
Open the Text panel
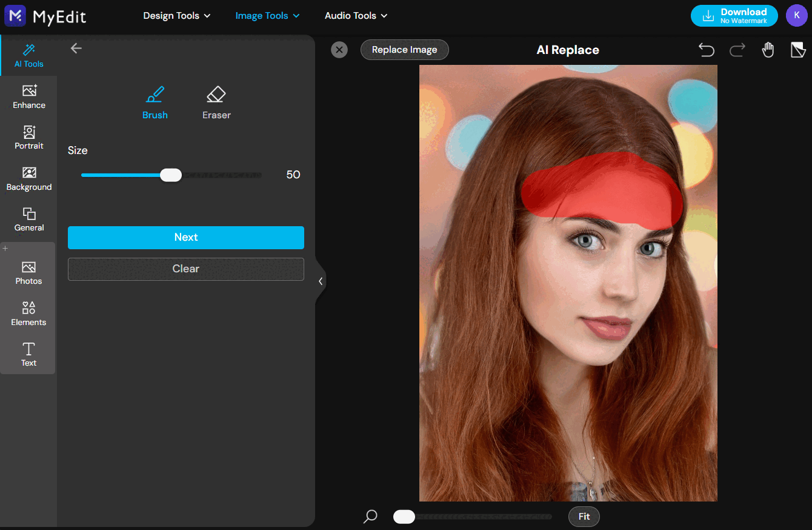pos(28,354)
